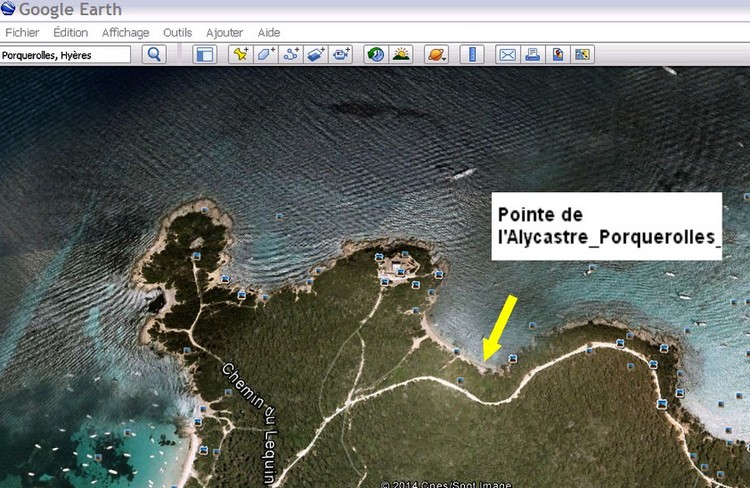Click the Pointe de l'Alycastre label
The width and height of the screenshot is (750, 488).
[607, 227]
